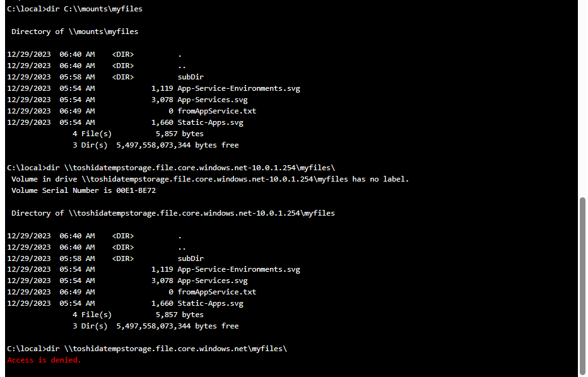Click the "has no label." volume line
The image size is (588, 377).
[210, 179]
